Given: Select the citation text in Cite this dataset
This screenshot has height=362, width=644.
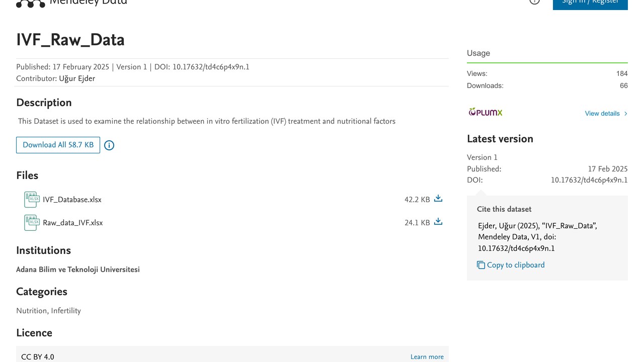Looking at the screenshot, I should point(537,237).
